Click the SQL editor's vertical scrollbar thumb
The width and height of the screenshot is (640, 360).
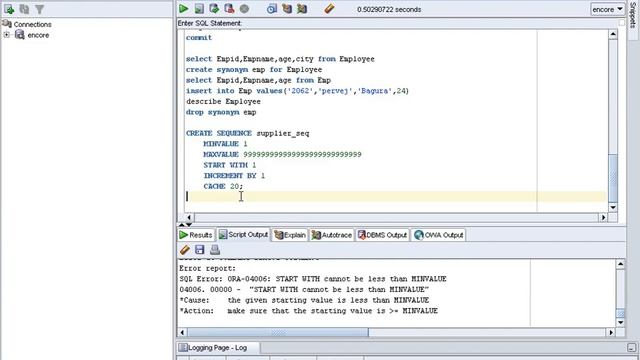tap(613, 178)
